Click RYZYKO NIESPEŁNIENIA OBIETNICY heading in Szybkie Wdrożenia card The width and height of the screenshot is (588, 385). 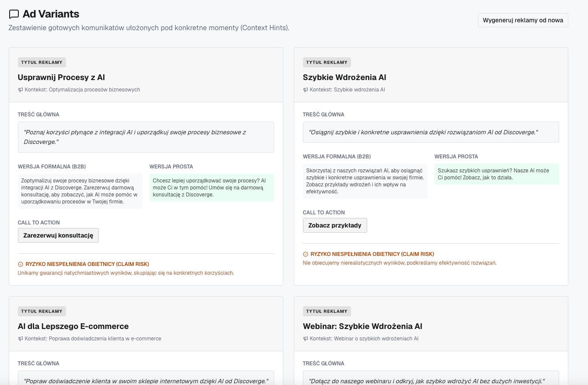(372, 254)
